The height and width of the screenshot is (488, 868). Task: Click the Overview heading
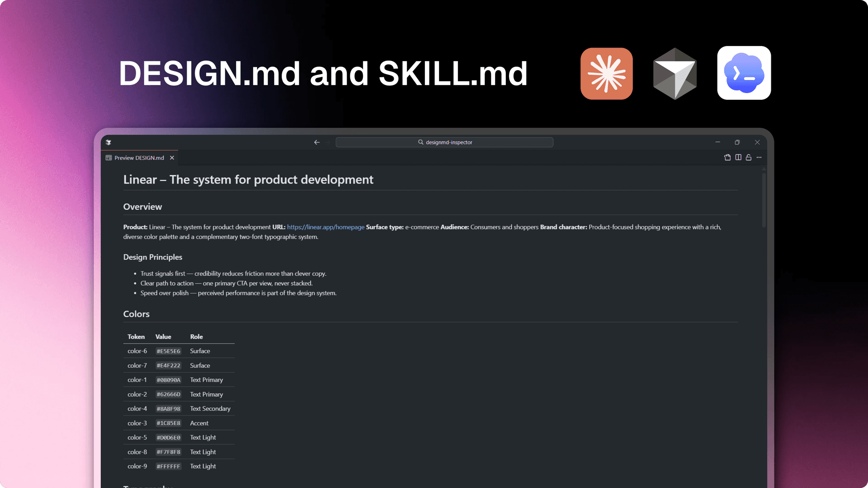click(x=142, y=207)
